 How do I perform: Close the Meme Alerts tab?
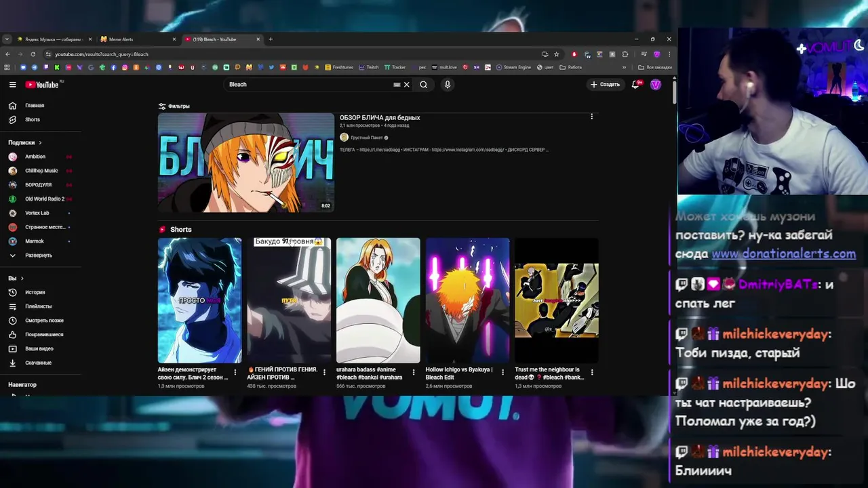pos(174,39)
